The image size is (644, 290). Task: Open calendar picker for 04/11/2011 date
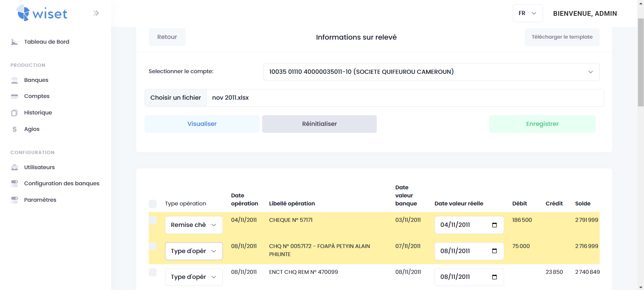coord(494,225)
